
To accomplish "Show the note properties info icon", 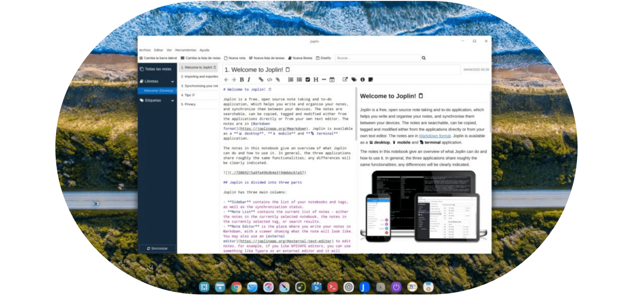I will tap(362, 80).
